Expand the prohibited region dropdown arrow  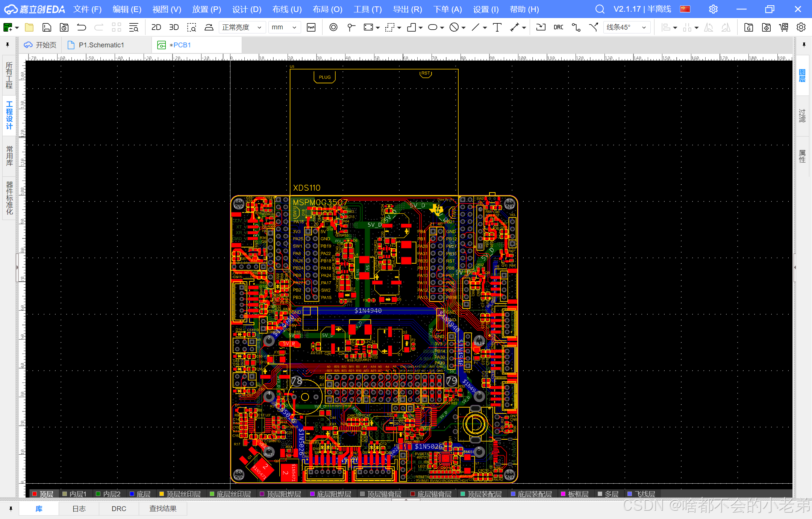[x=464, y=28]
